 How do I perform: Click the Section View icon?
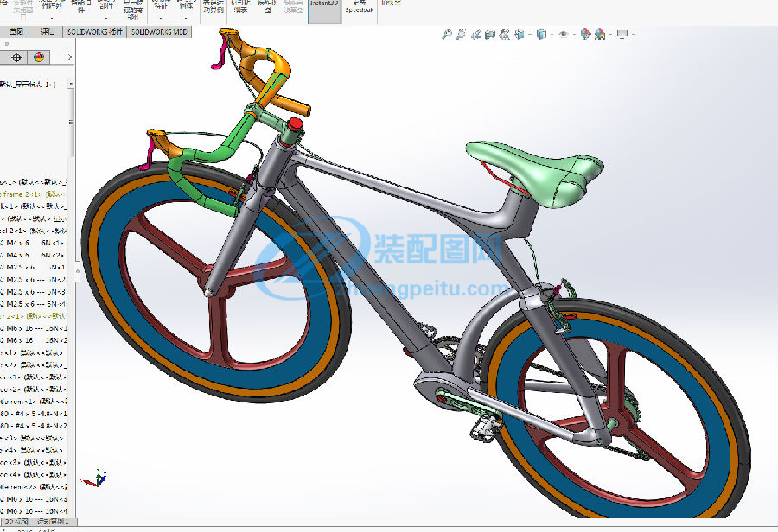coord(490,35)
